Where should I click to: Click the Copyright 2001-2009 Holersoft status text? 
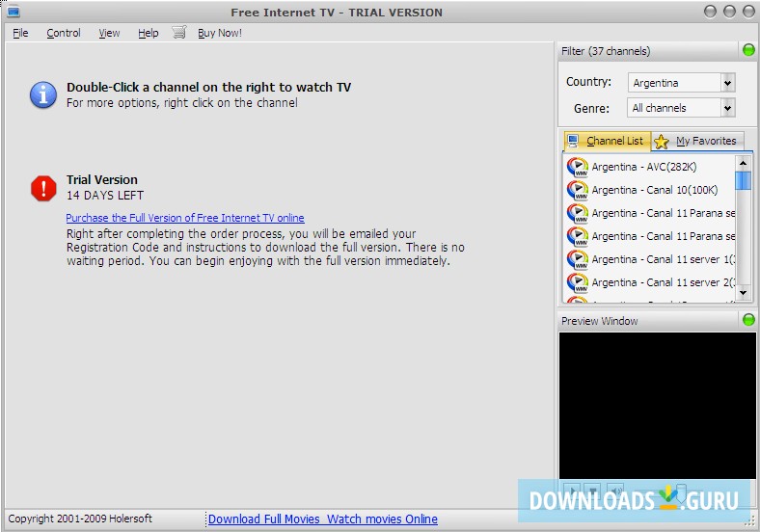(x=80, y=519)
